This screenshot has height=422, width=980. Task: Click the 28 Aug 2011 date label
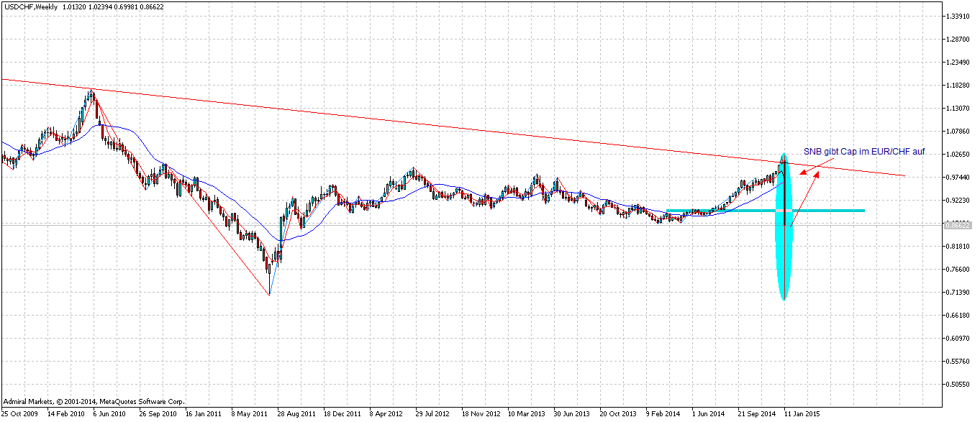tap(296, 414)
